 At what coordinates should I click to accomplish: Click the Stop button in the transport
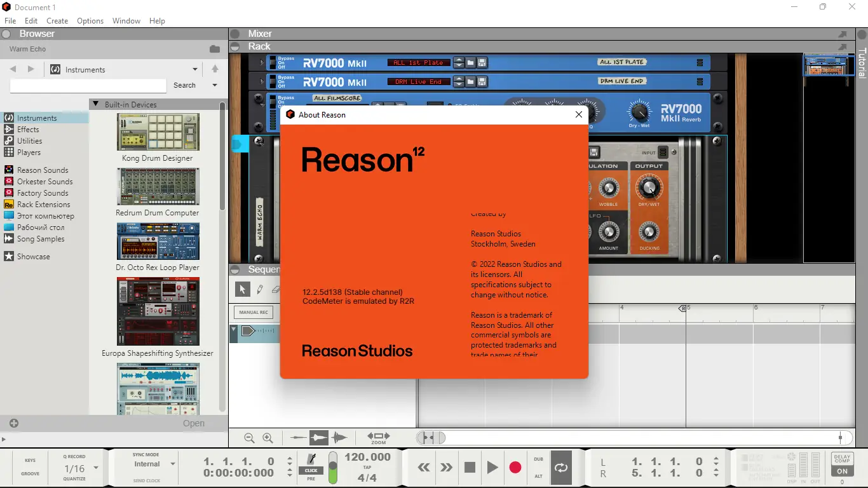(x=470, y=468)
